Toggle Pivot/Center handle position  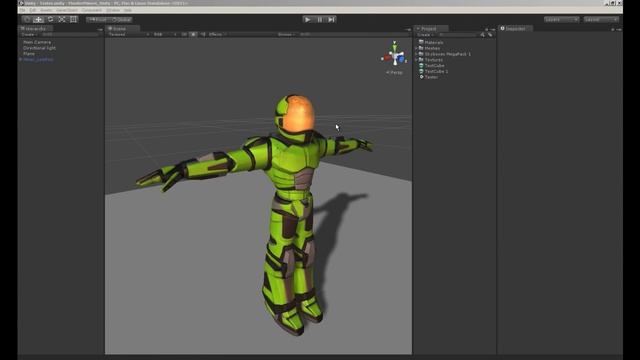pyautogui.click(x=98, y=20)
